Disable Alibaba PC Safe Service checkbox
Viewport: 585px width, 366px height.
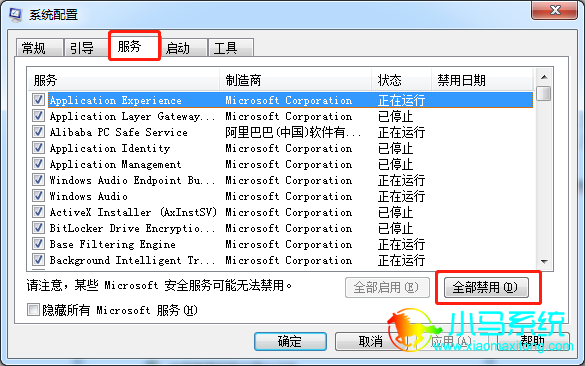tap(38, 132)
